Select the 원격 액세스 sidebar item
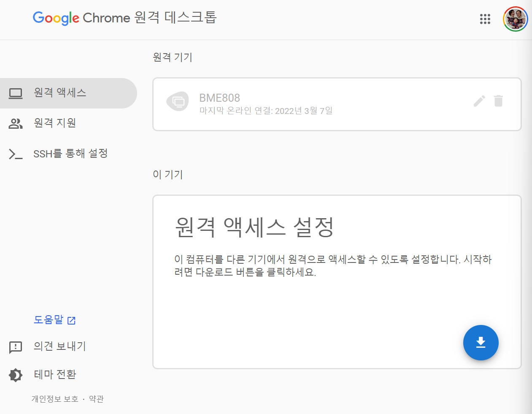The image size is (532, 414). point(68,93)
